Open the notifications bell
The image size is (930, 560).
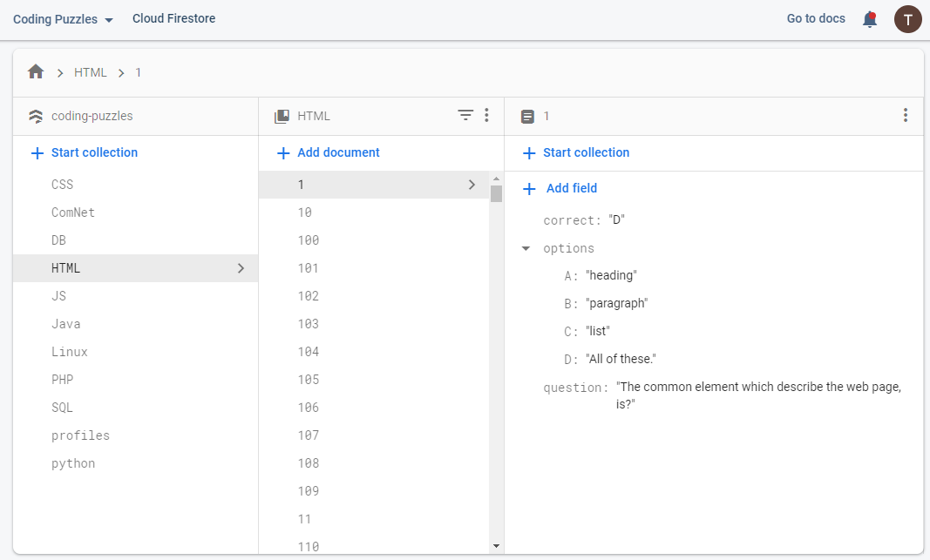click(x=869, y=19)
